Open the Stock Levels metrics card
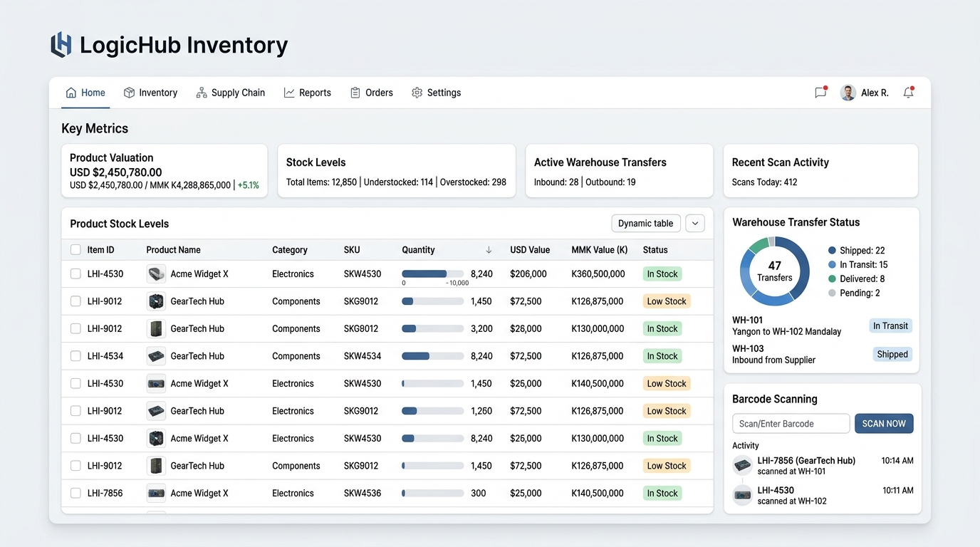This screenshot has width=980, height=547. 397,171
